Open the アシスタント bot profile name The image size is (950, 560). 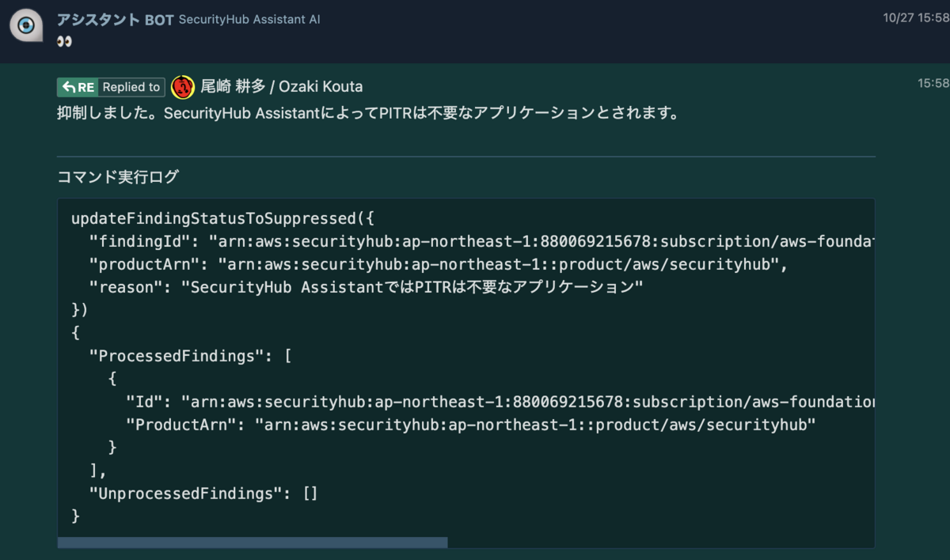(x=98, y=19)
